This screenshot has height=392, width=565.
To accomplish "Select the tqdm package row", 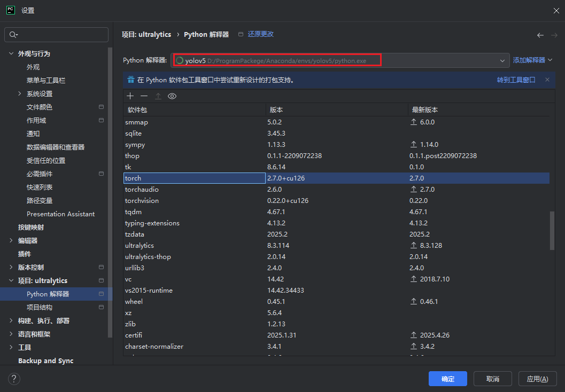I will point(336,211).
